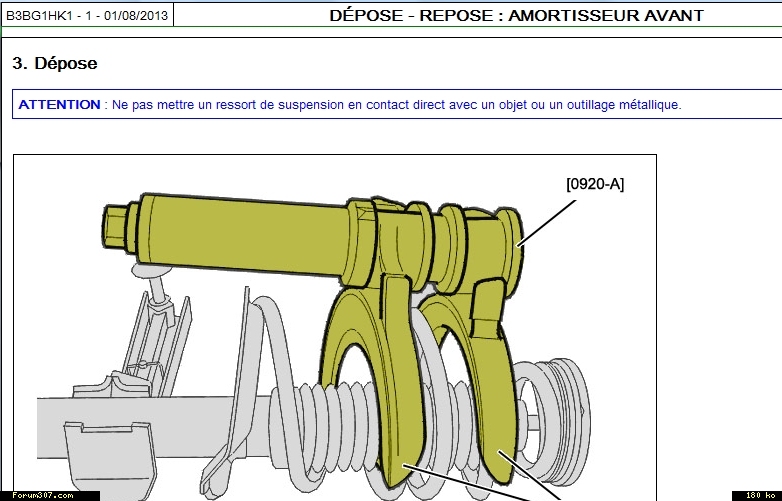Select the '3. Dépose' section heading
The width and height of the screenshot is (782, 501).
[55, 63]
